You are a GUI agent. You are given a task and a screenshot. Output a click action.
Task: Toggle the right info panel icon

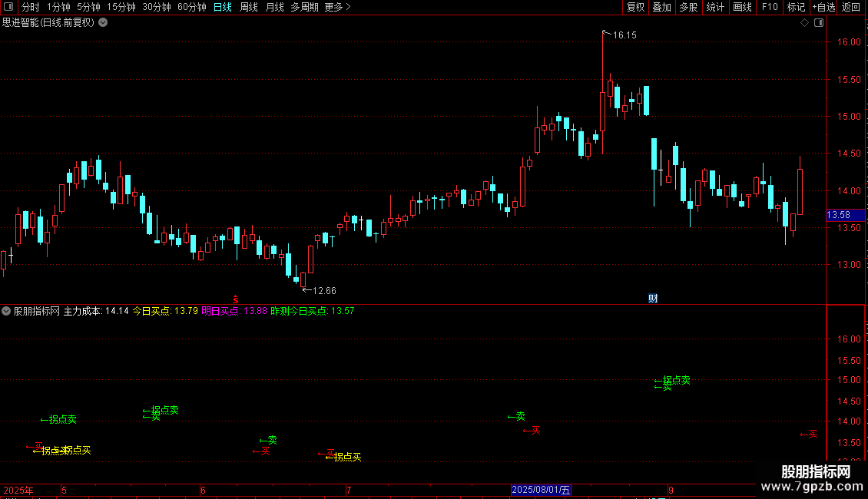tap(819, 23)
